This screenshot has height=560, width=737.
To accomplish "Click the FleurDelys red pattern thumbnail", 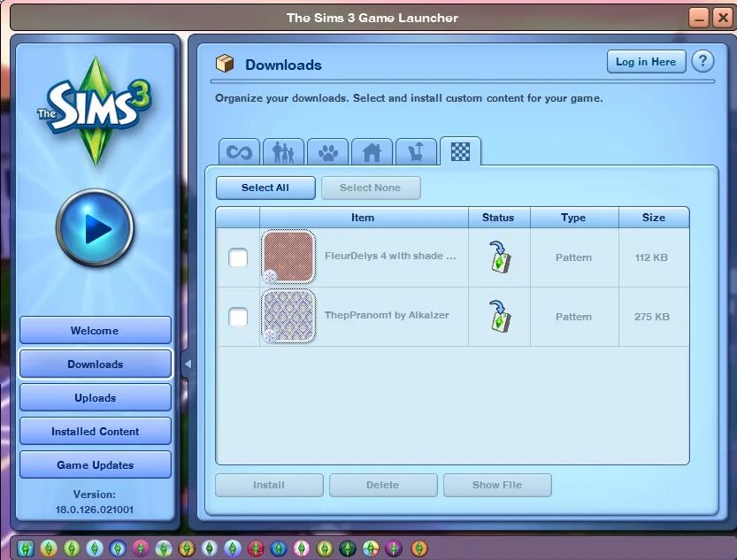I will click(288, 257).
